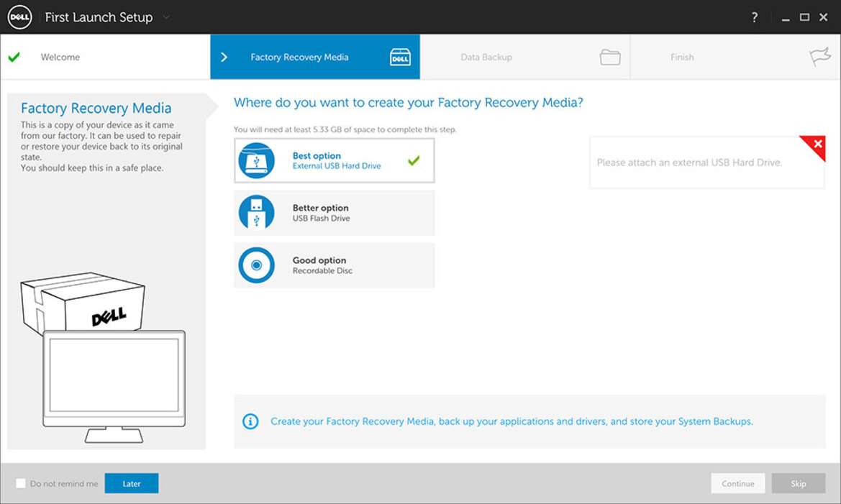Screen dimensions: 841x504
Task: Click the 'Create your Factory Recovery Media' info text
Action: pos(512,421)
